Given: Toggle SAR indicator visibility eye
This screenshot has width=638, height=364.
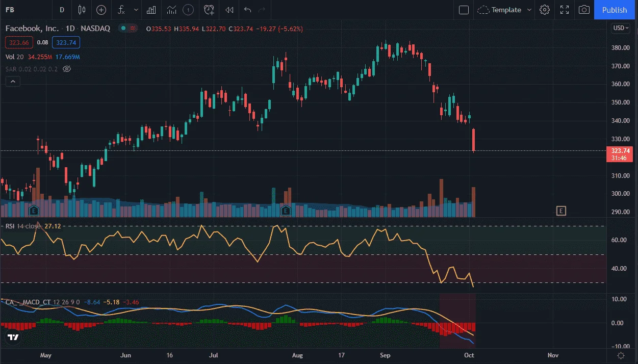Looking at the screenshot, I should click(66, 69).
